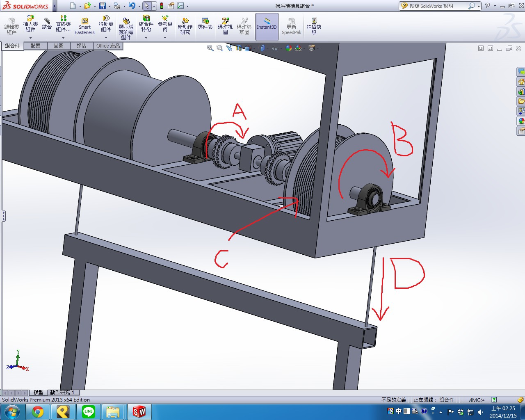The image size is (525, 420).
Task: Click the 結合 mate tool
Action: click(47, 24)
